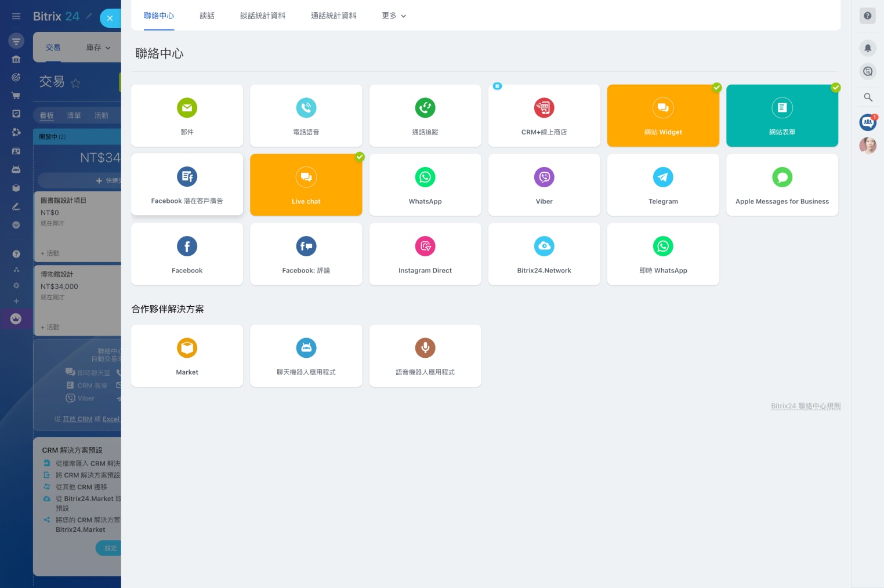Open the Bitrix24.Network tile
The image size is (884, 588).
[x=544, y=254]
